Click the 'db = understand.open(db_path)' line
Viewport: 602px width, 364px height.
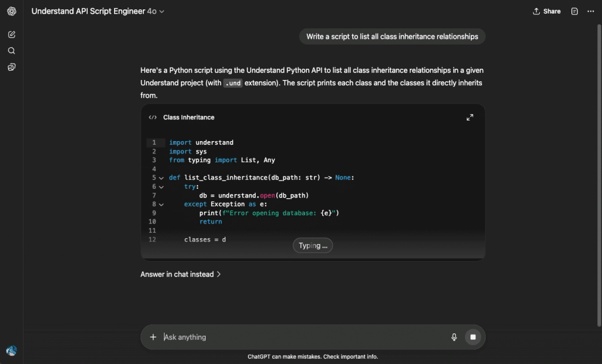254,195
